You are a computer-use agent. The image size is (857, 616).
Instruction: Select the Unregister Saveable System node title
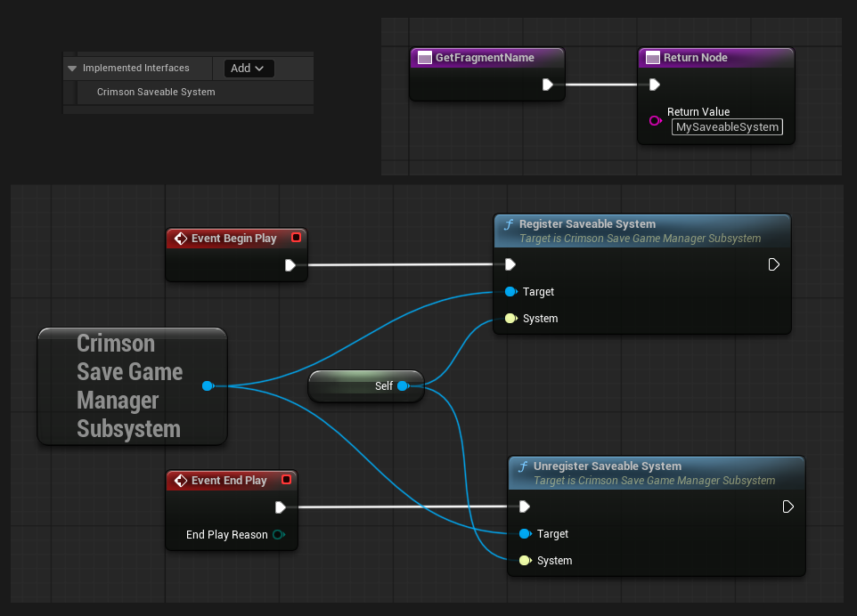coord(608,466)
